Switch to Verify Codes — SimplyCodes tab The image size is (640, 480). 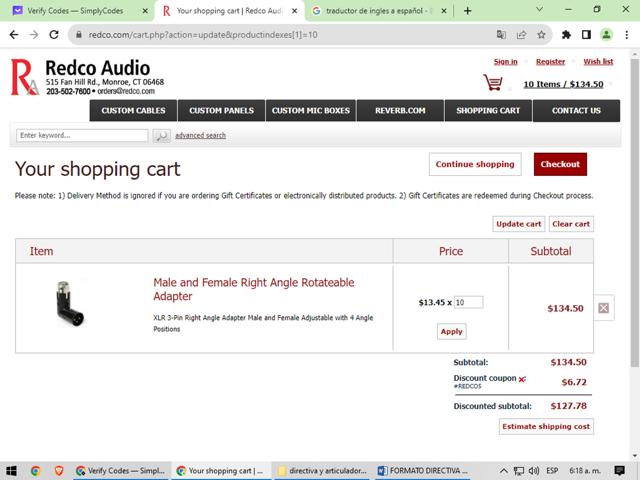click(75, 11)
